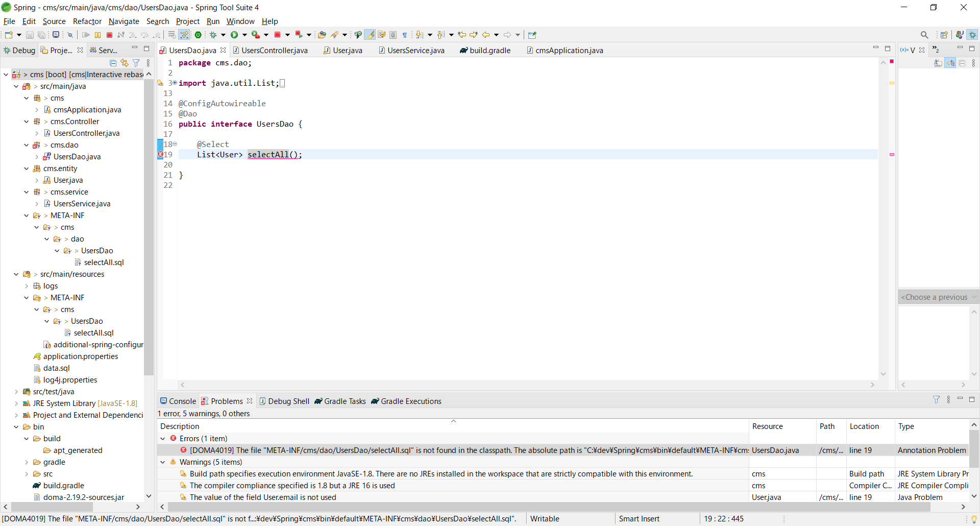Click the Suspend debug icon
The height and width of the screenshot is (526, 980).
[x=97, y=35]
